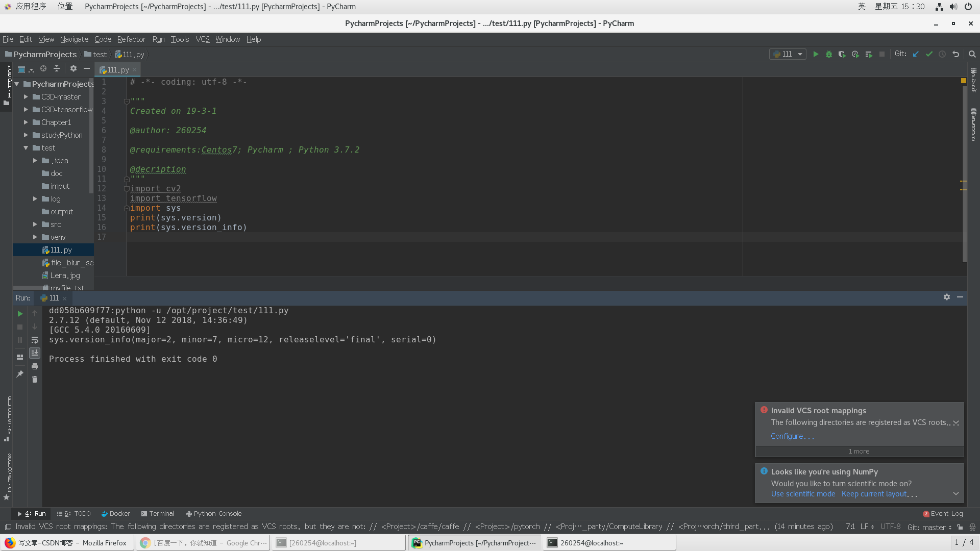Open Mozilla Firefox from taskbar

point(67,543)
